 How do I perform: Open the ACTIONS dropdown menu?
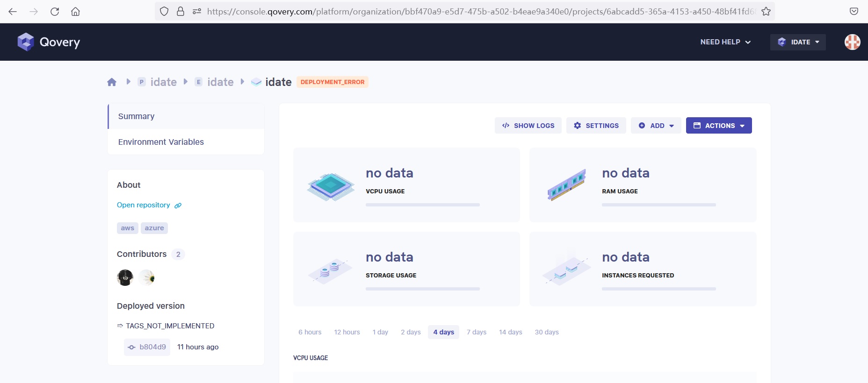tap(719, 126)
